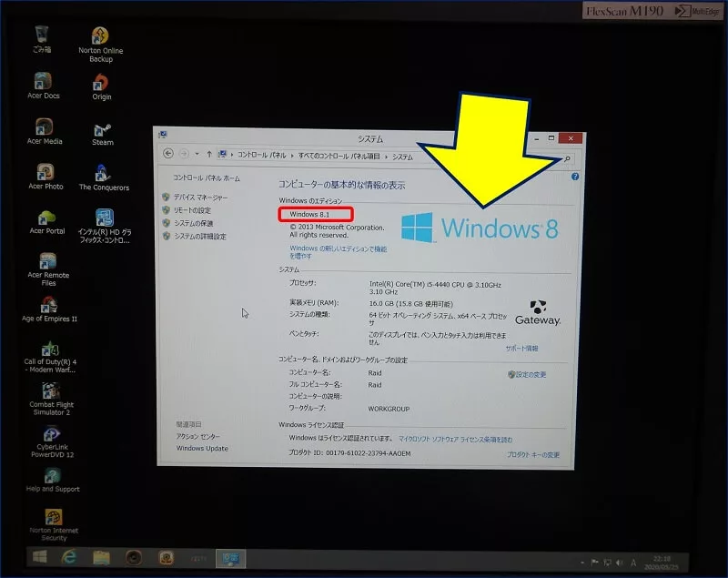Image resolution: width=728 pixels, height=578 pixels.
Task: Select the Acer Docs desktop icon
Action: (x=43, y=86)
